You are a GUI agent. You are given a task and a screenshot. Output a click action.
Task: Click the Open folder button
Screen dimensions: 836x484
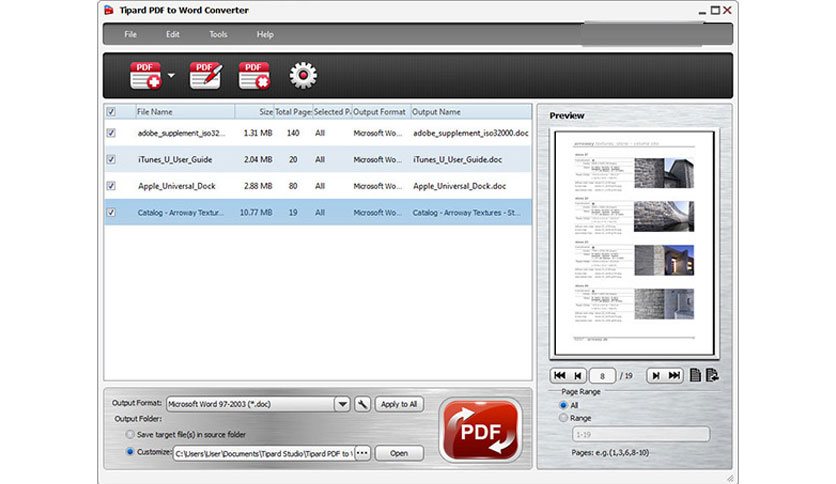click(x=399, y=453)
